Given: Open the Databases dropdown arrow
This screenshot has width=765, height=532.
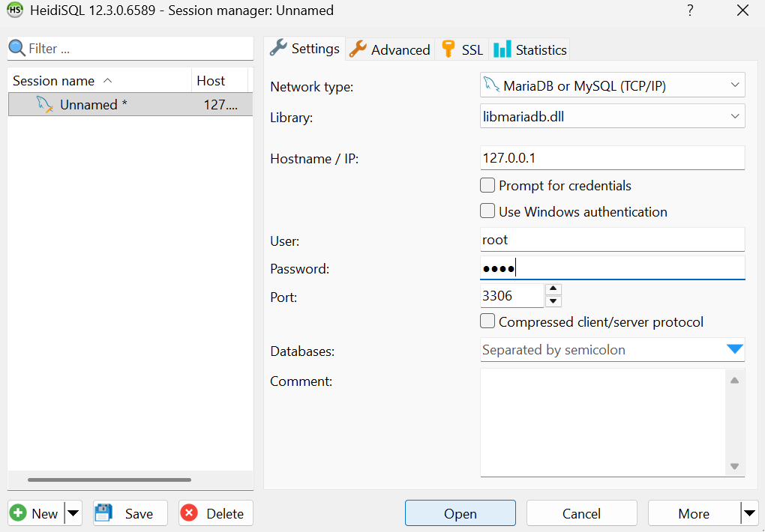Looking at the screenshot, I should coord(734,349).
